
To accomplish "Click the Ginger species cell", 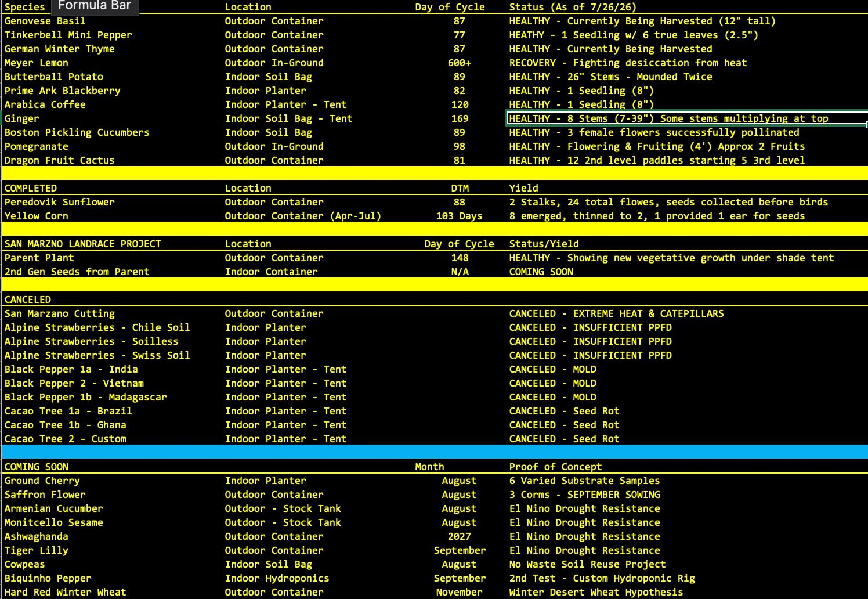I will [21, 118].
